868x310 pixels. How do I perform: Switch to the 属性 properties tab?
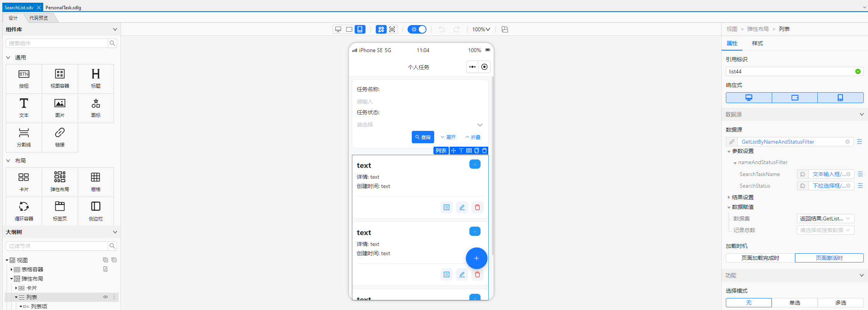pos(732,43)
